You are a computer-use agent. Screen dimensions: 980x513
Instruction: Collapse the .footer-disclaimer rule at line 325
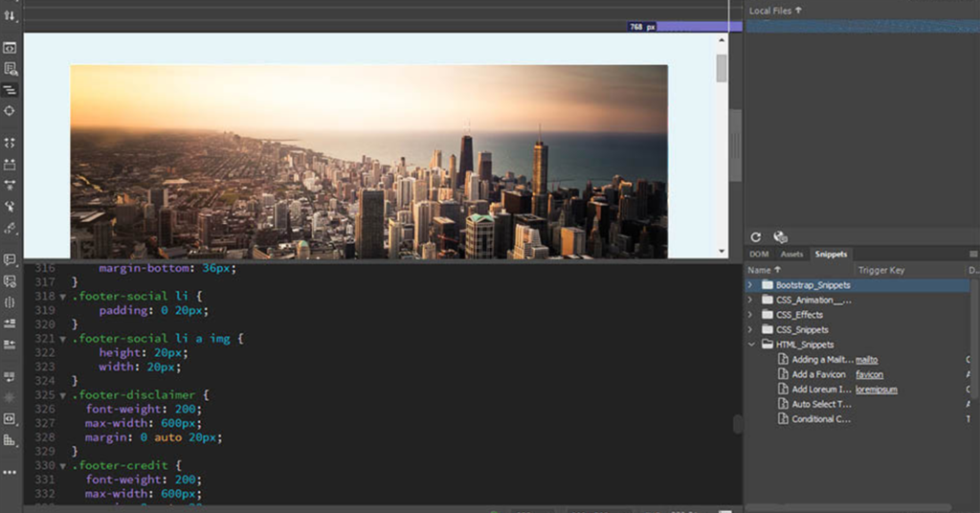pyautogui.click(x=63, y=395)
